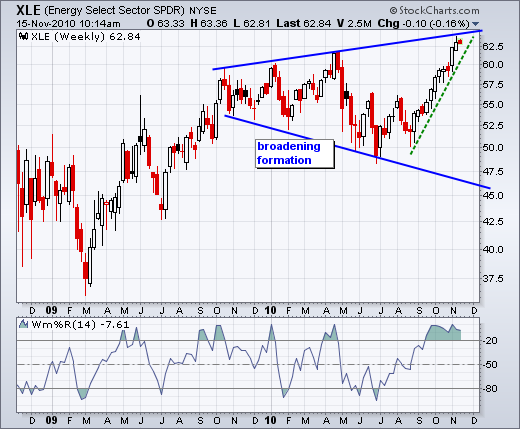Click the volume 'V 2.5M' value
This screenshot has width=520, height=429.
(354, 24)
